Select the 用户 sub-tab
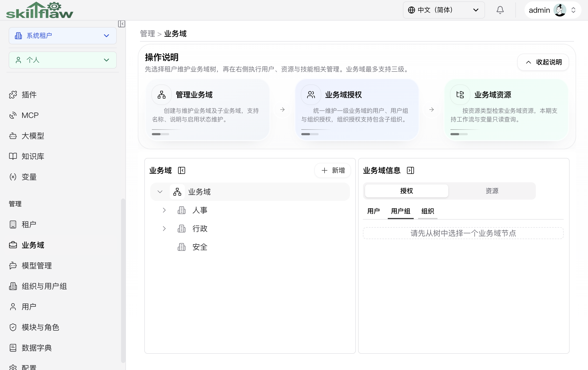 tap(373, 211)
